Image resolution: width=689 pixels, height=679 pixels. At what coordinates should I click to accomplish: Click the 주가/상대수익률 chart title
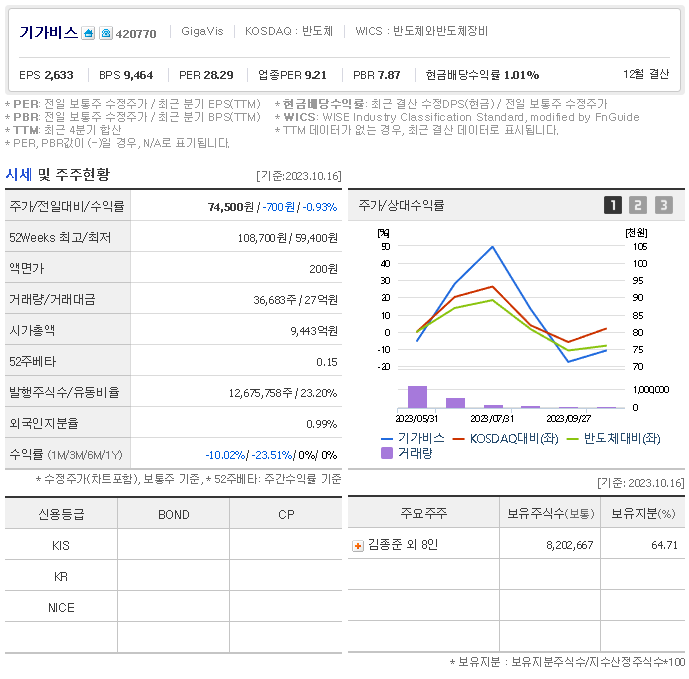[x=401, y=205]
